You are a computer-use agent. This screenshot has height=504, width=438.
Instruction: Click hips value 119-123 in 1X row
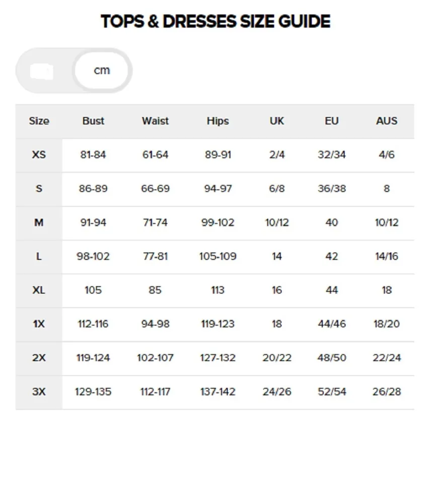pyautogui.click(x=217, y=324)
